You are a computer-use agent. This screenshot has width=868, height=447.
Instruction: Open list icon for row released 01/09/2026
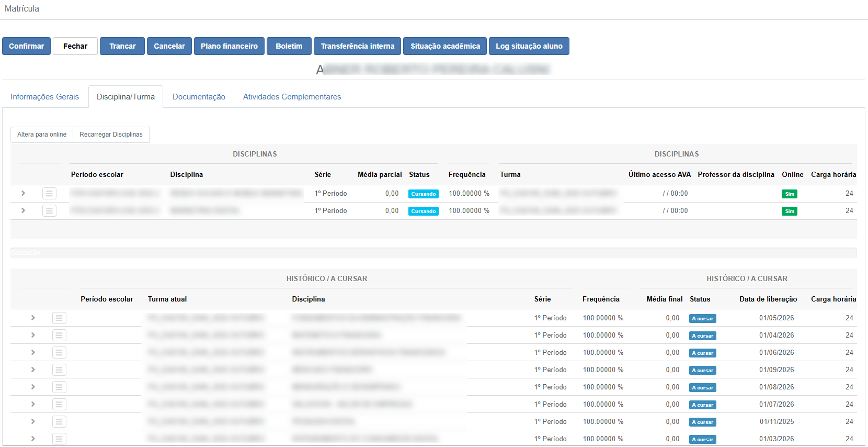click(59, 370)
